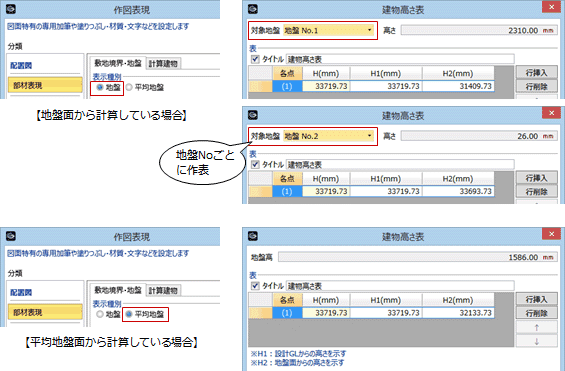Click 行挿入 button in the 地盤 No.2 dialog

tap(537, 178)
